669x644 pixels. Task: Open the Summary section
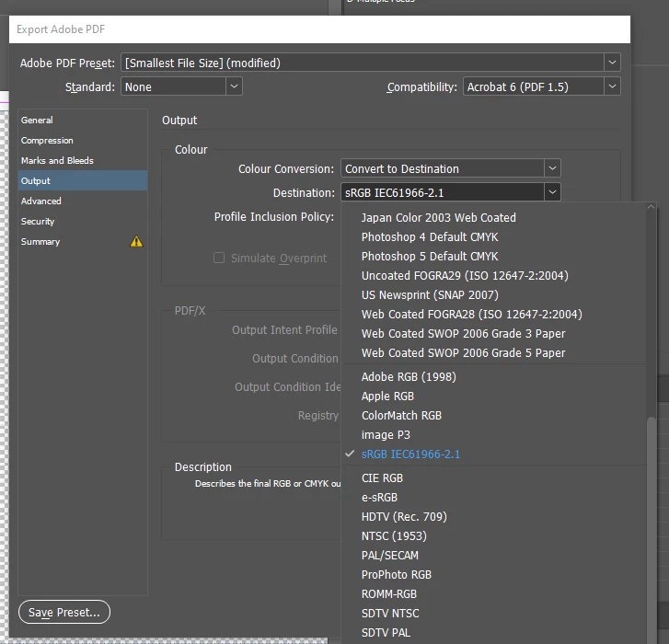click(83, 241)
